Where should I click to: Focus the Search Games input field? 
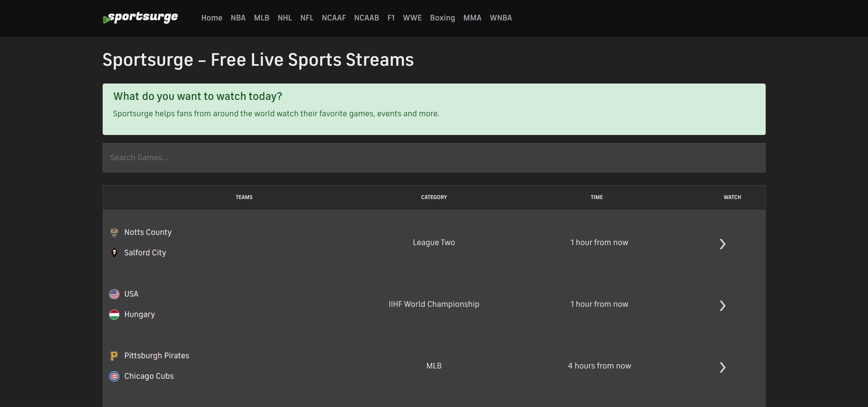pyautogui.click(x=434, y=158)
